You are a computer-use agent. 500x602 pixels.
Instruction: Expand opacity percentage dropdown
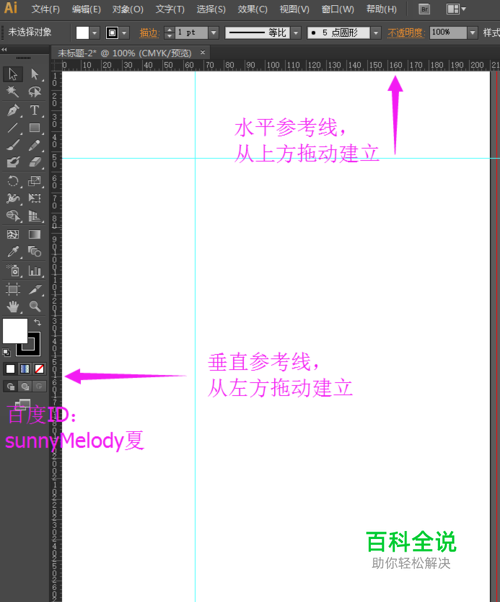473,33
